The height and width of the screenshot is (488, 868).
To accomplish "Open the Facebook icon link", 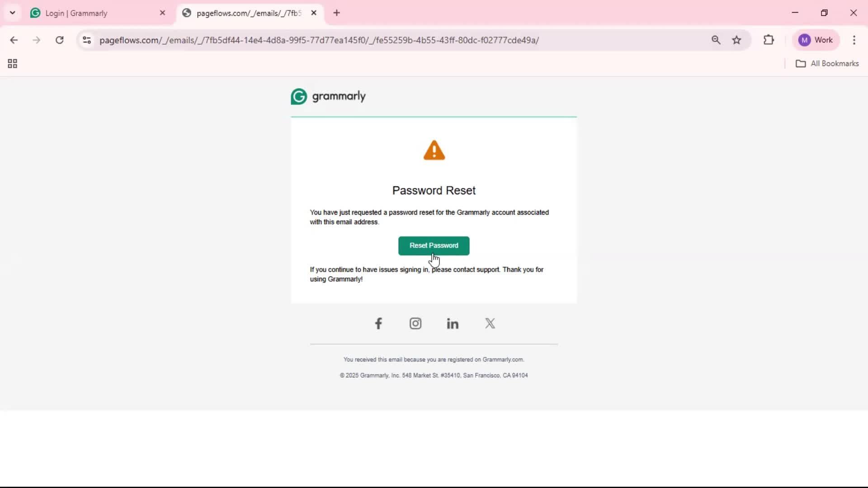I will (x=378, y=324).
